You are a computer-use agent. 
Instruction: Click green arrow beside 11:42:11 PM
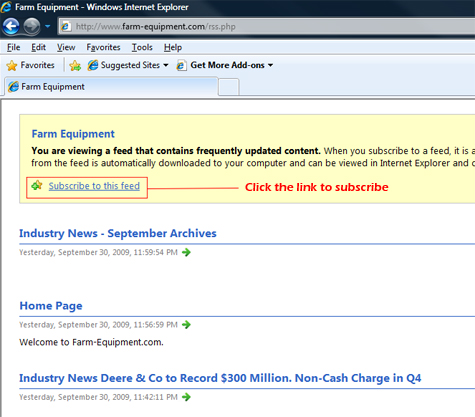click(186, 397)
